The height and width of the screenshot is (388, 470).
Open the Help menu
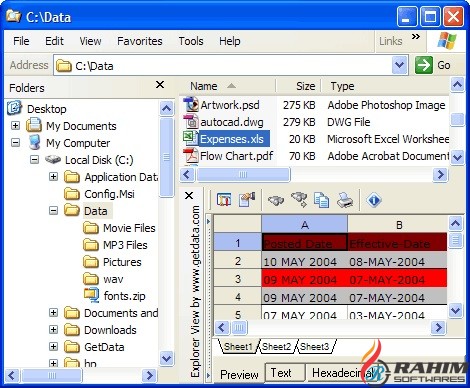[229, 41]
